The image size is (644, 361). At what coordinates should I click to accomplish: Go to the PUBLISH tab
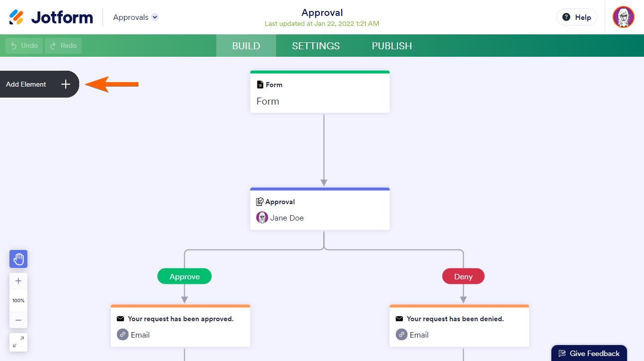click(x=391, y=46)
